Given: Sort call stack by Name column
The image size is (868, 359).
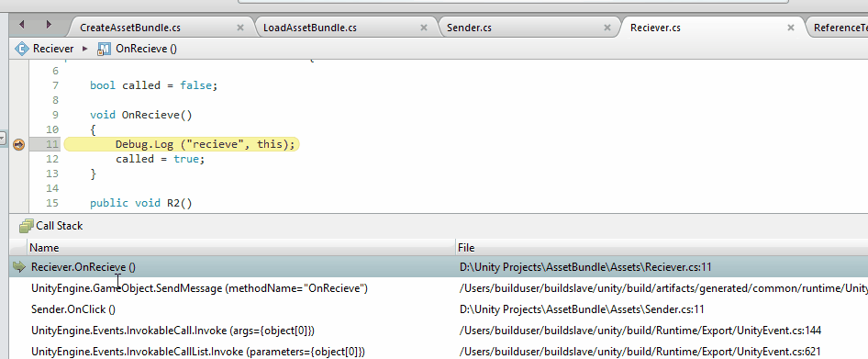Looking at the screenshot, I should pos(240,248).
